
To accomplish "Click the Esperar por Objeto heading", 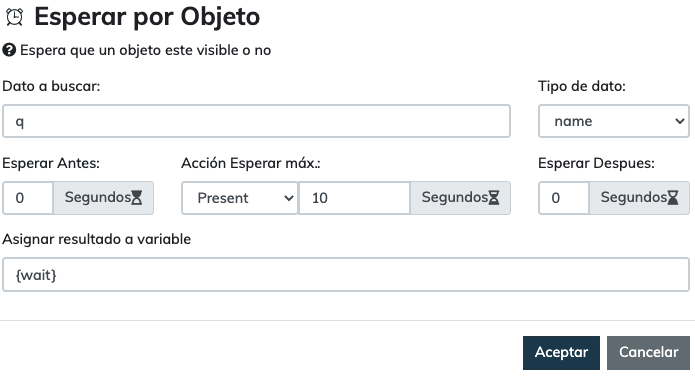I will [x=147, y=17].
